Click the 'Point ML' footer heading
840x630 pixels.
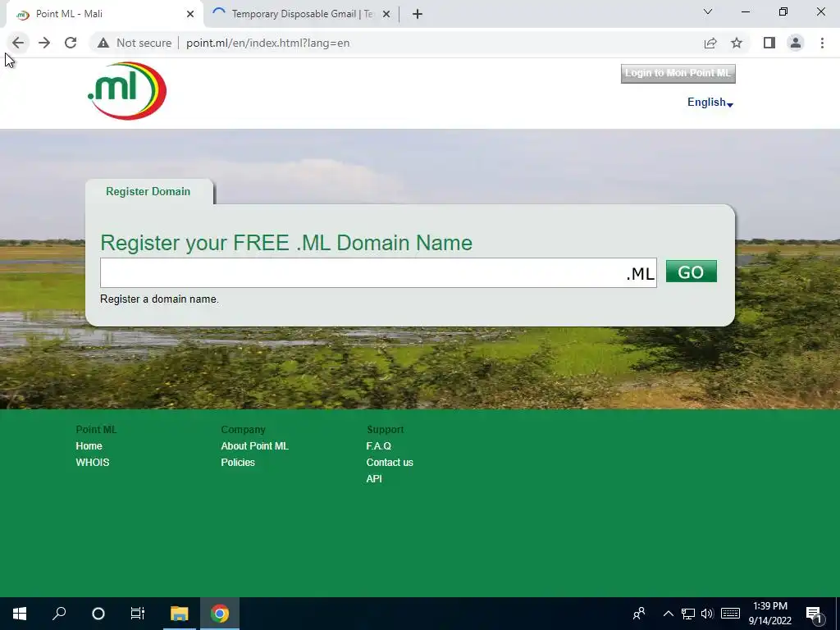96,430
